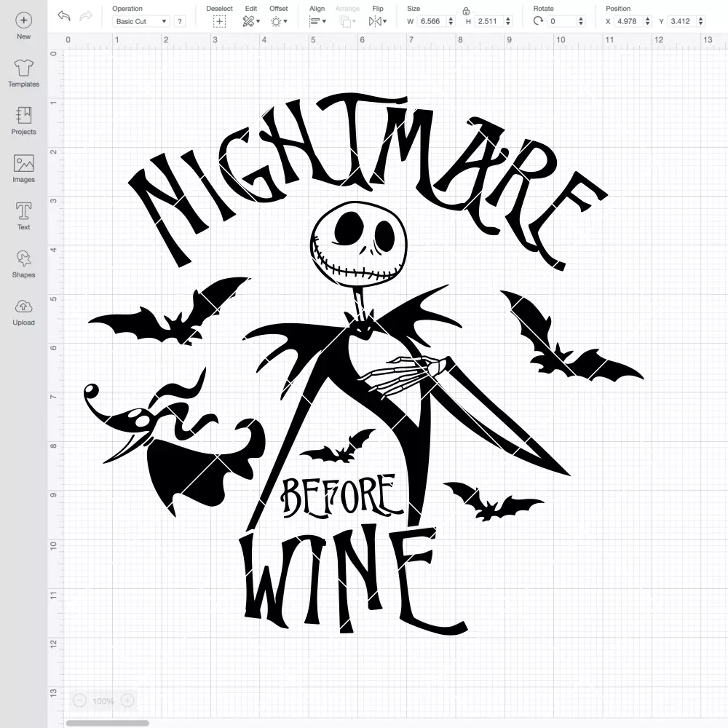Click the zoom out minus button
This screenshot has height=728, width=728.
click(x=79, y=700)
